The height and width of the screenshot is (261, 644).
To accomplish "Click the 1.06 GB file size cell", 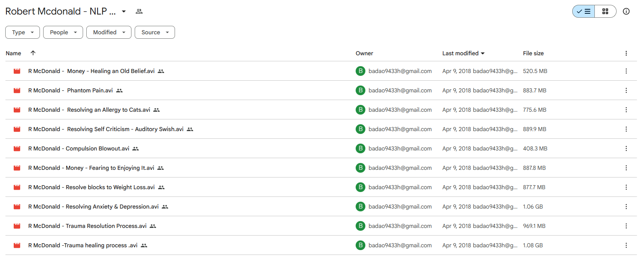I will pyautogui.click(x=533, y=207).
